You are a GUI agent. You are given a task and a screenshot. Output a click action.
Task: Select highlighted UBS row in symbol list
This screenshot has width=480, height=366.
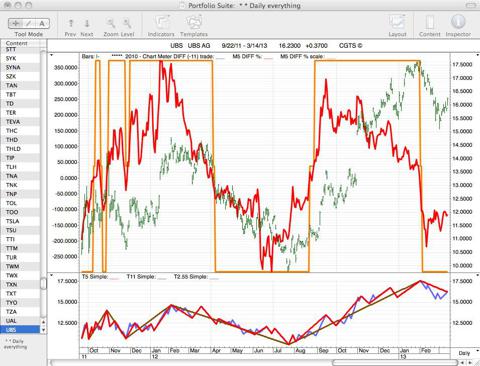(20, 330)
